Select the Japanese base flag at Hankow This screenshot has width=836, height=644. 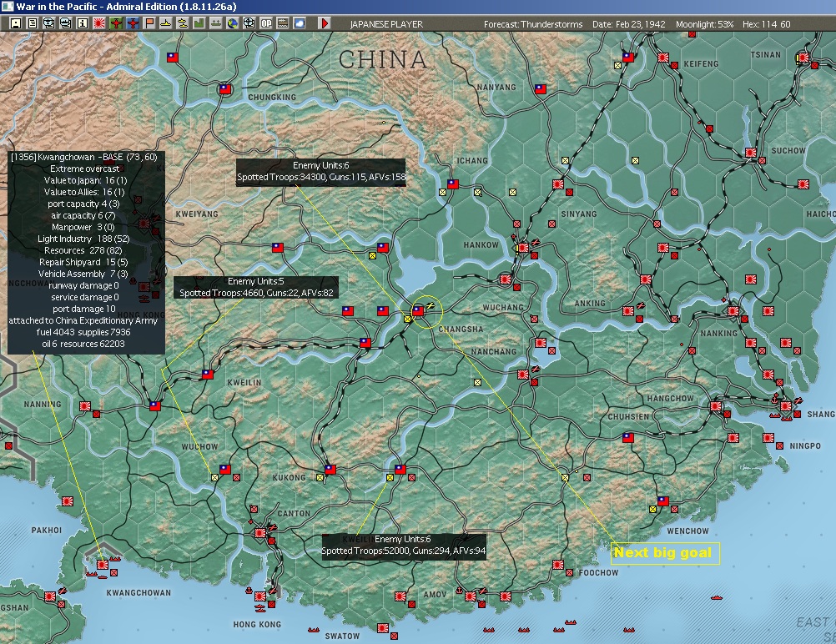tap(523, 248)
